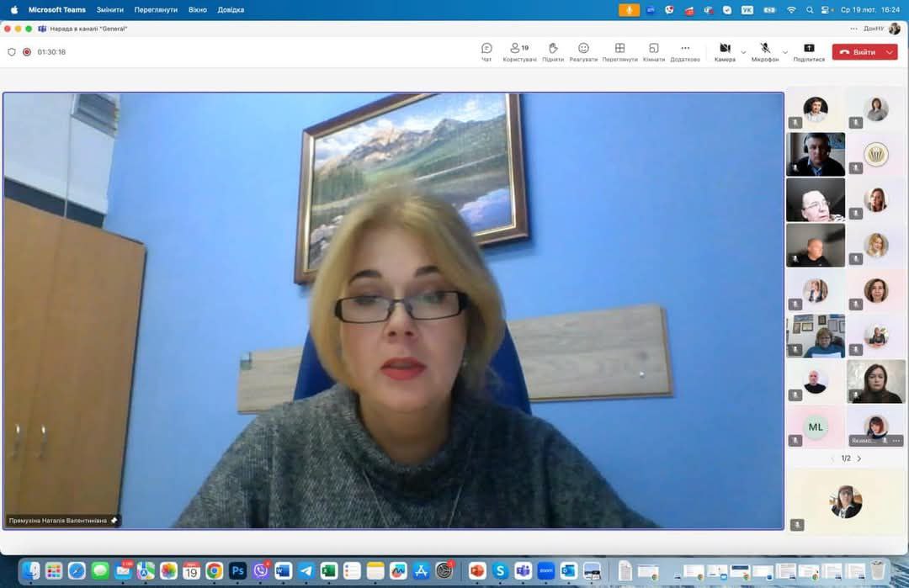This screenshot has height=588, width=909.
Task: Open Messages from the Dock
Action: (x=99, y=571)
